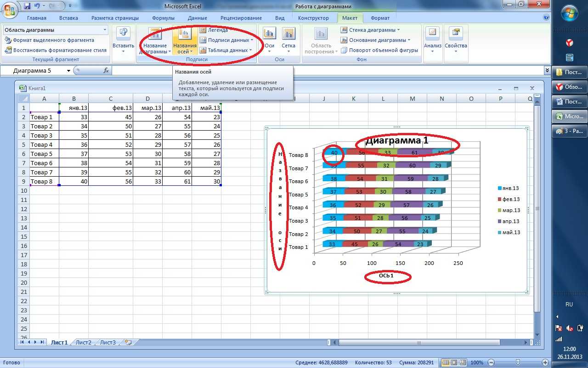Select header cell фев.13
This screenshot has width=588, height=368.
click(111, 108)
